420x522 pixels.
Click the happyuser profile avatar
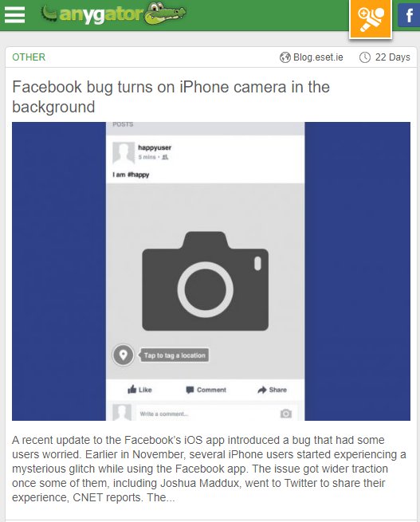124,152
